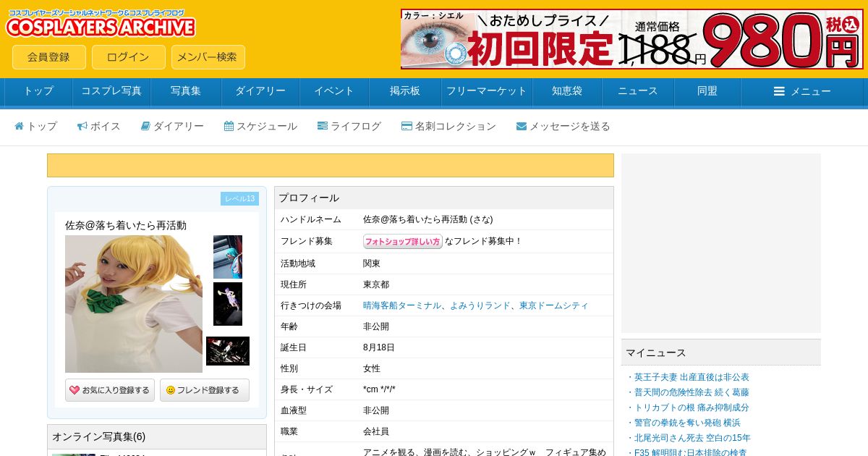
Task: Click the レベル13 level badge
Action: [239, 199]
